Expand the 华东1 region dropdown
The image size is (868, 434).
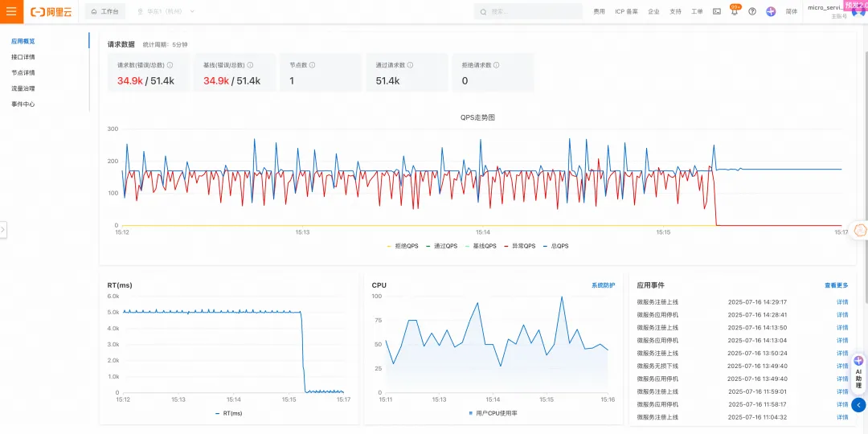pos(166,11)
